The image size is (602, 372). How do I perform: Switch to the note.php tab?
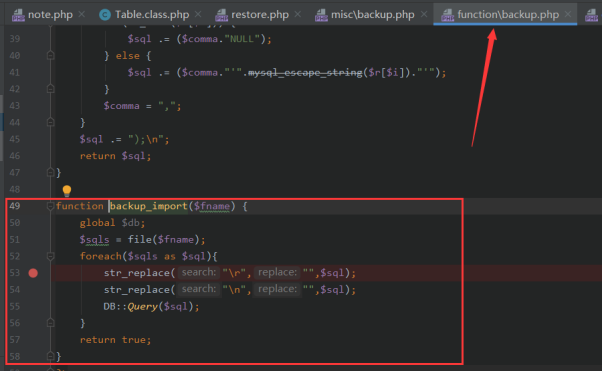50,15
